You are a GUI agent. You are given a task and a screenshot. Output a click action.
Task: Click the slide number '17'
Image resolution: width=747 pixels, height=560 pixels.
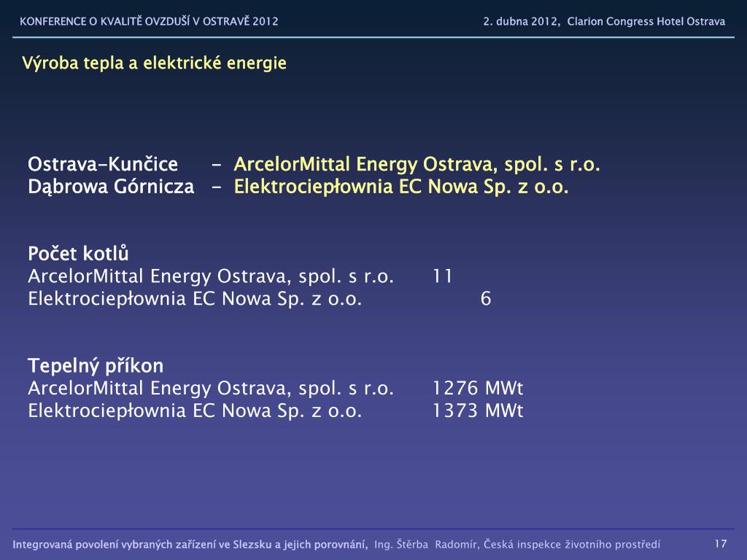[721, 544]
